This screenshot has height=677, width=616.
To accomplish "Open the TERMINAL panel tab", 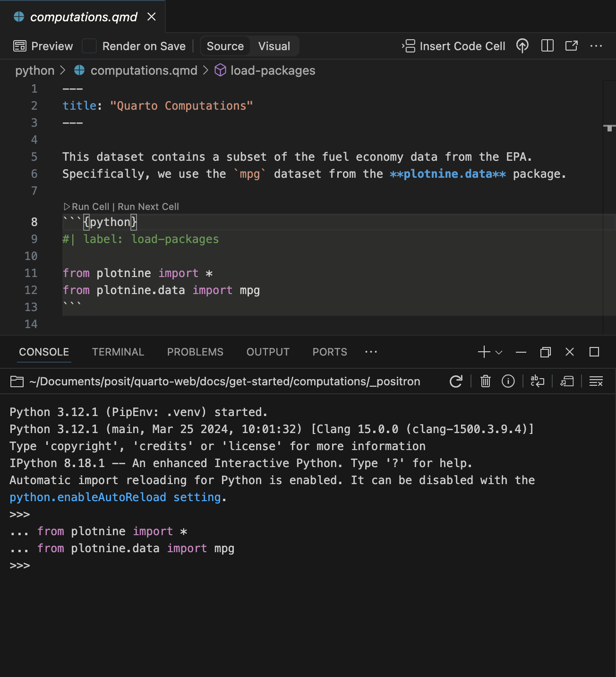I will point(118,352).
